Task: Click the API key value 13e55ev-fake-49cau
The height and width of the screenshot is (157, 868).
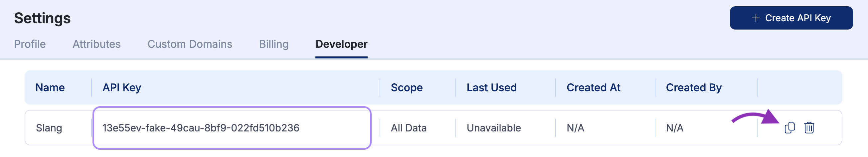Action: click(201, 128)
